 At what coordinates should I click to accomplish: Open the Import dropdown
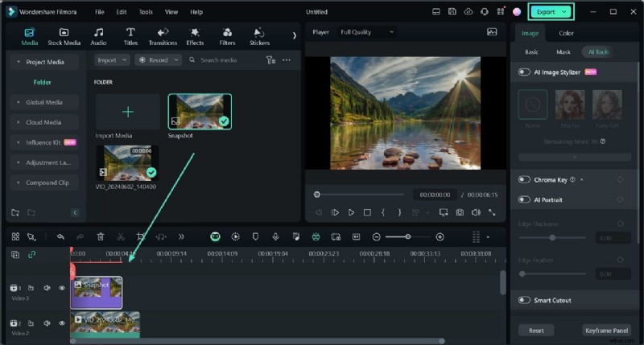(x=112, y=60)
